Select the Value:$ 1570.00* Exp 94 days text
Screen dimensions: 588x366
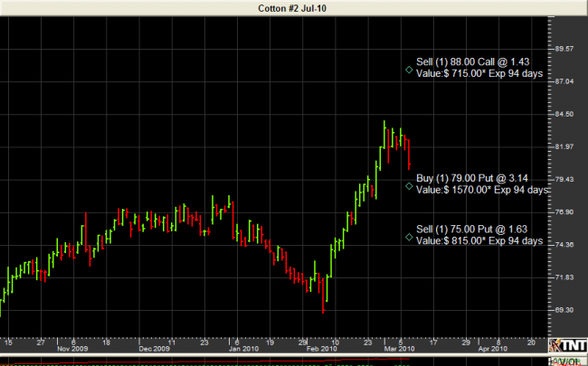pos(482,190)
